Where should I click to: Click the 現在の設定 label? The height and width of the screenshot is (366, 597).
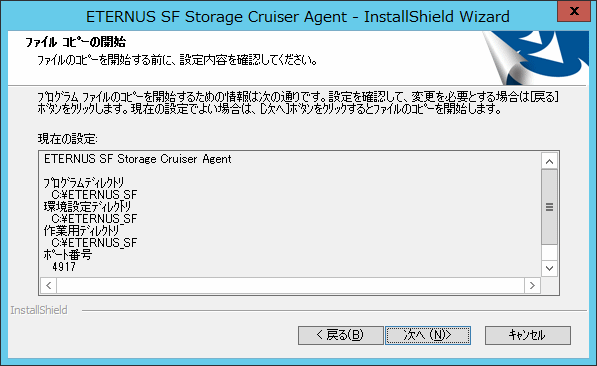point(67,139)
